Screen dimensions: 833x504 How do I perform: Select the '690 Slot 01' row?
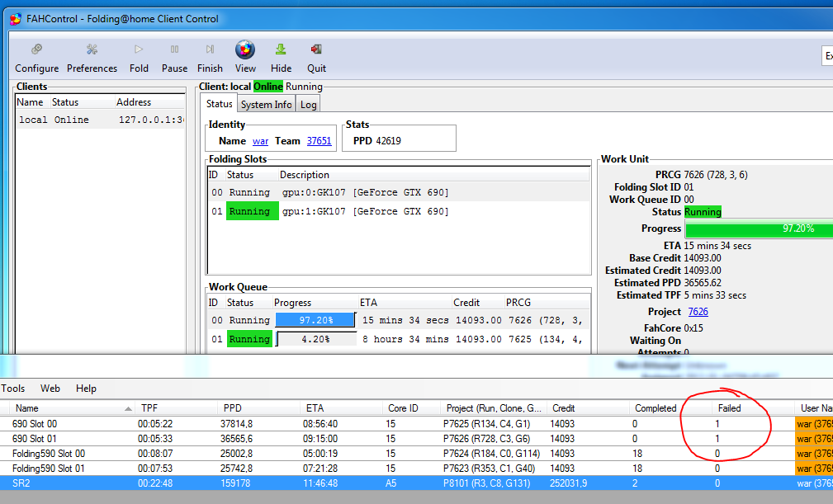[x=416, y=439]
